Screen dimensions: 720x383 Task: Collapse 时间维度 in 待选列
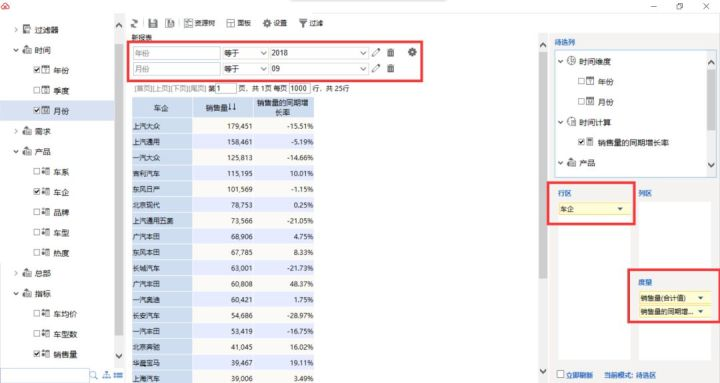tap(561, 61)
